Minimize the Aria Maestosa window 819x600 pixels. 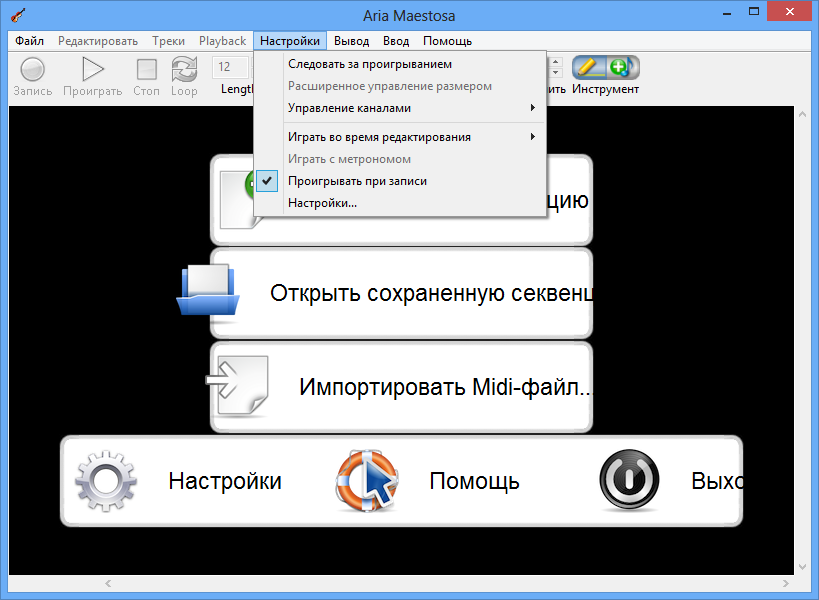point(727,13)
